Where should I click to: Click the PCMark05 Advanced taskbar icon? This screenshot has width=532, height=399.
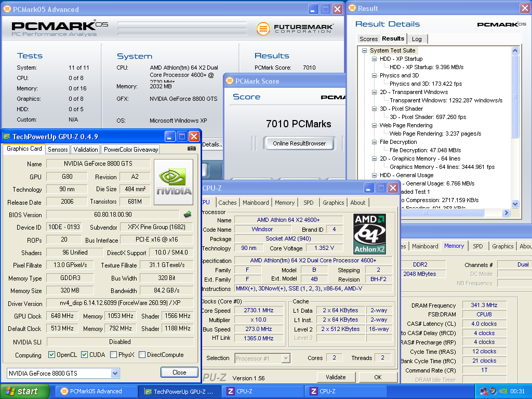pyautogui.click(x=64, y=391)
